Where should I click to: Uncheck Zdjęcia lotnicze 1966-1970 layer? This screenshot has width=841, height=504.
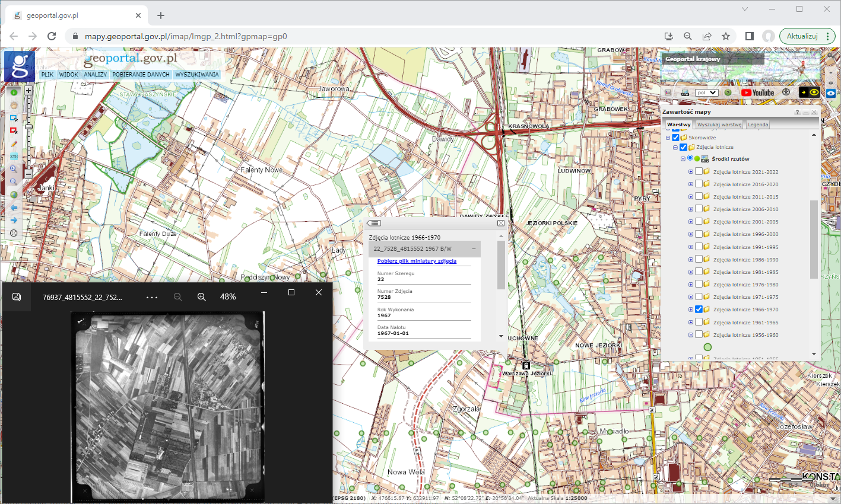(699, 310)
